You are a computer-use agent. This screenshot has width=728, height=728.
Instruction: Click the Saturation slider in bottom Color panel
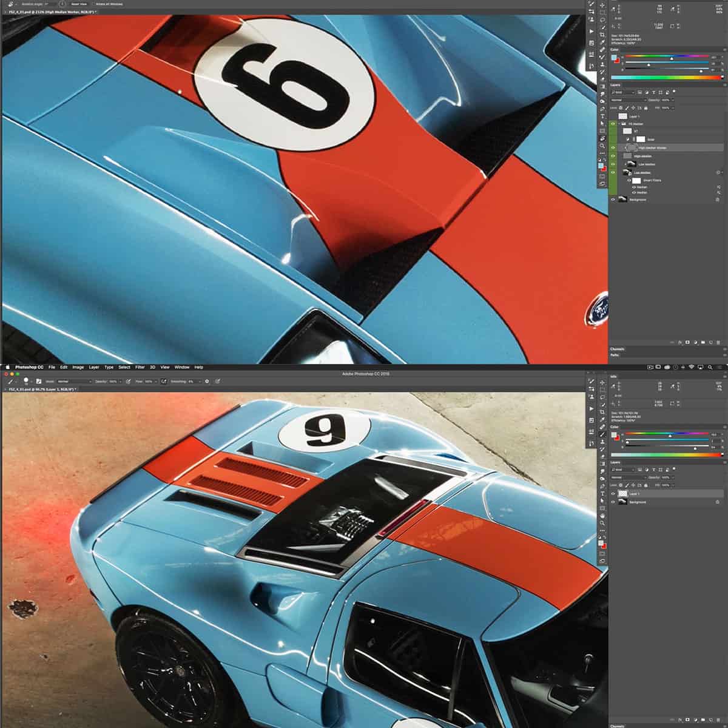tap(667, 440)
